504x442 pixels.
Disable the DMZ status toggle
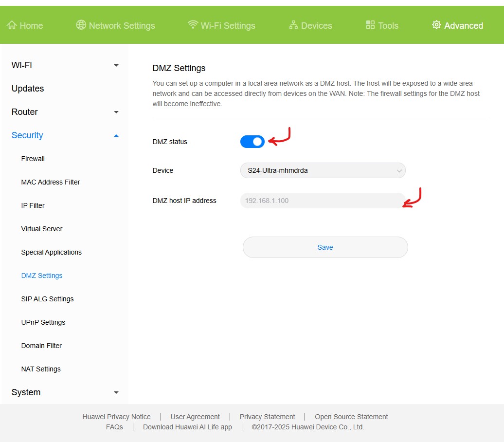[252, 142]
